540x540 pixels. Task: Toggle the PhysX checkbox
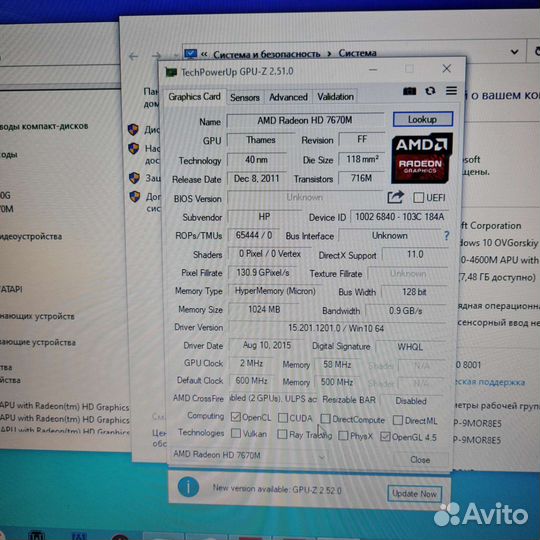pyautogui.click(x=343, y=436)
